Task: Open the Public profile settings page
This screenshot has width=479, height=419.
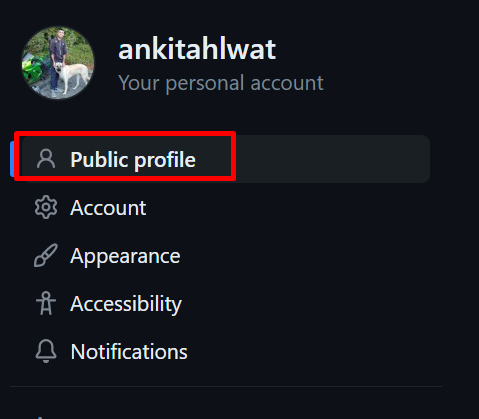Action: tap(133, 160)
